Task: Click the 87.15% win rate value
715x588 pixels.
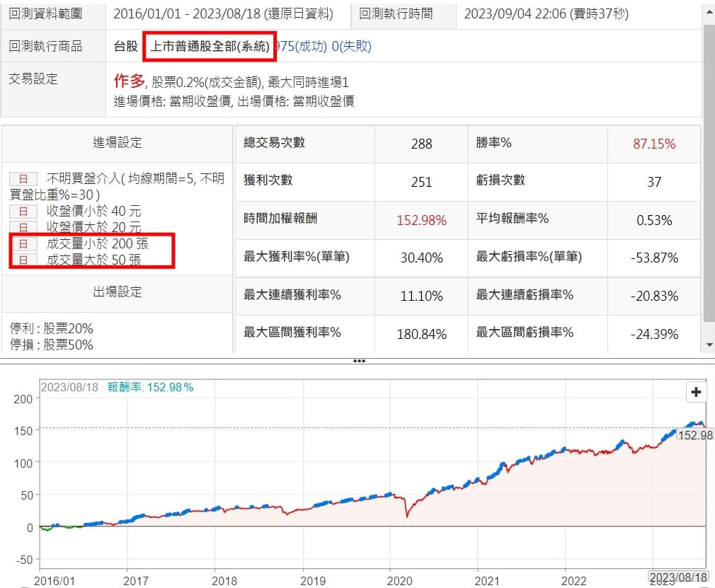Action: tap(654, 144)
